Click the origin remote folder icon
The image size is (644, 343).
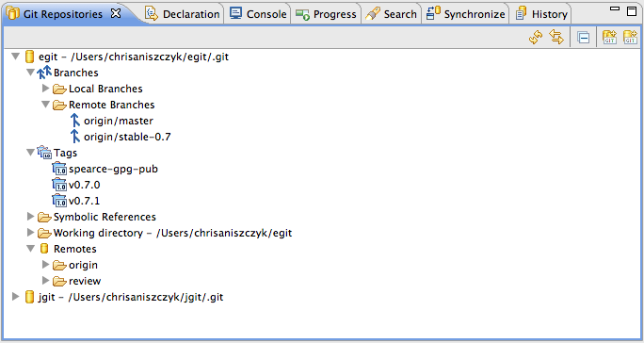pyautogui.click(x=59, y=265)
